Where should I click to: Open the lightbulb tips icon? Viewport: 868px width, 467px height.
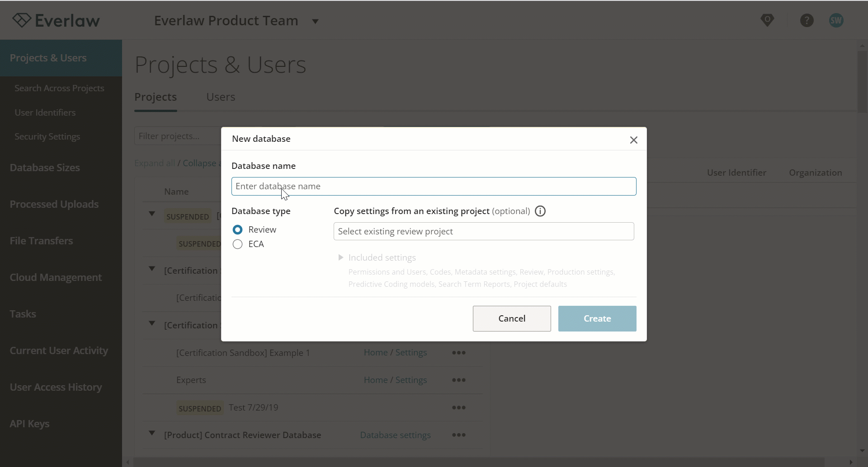767,20
